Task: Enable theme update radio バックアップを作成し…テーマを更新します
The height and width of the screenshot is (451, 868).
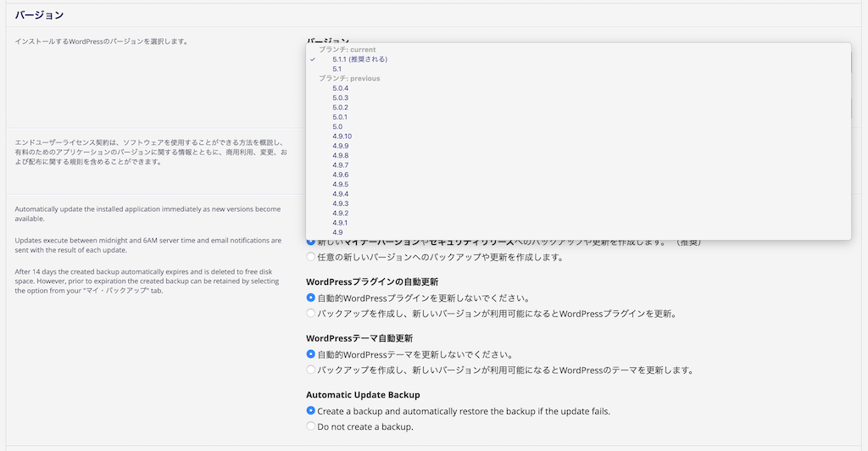Action: [x=310, y=370]
